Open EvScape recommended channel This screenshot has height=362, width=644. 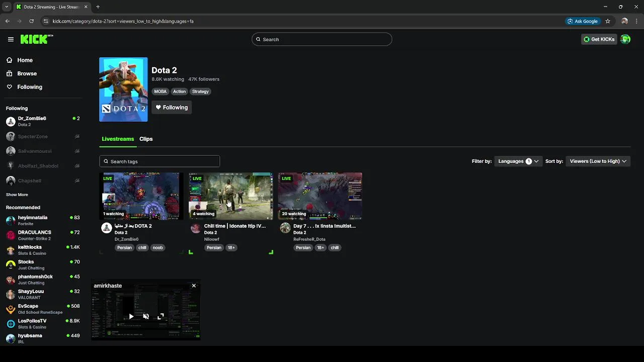point(43,309)
